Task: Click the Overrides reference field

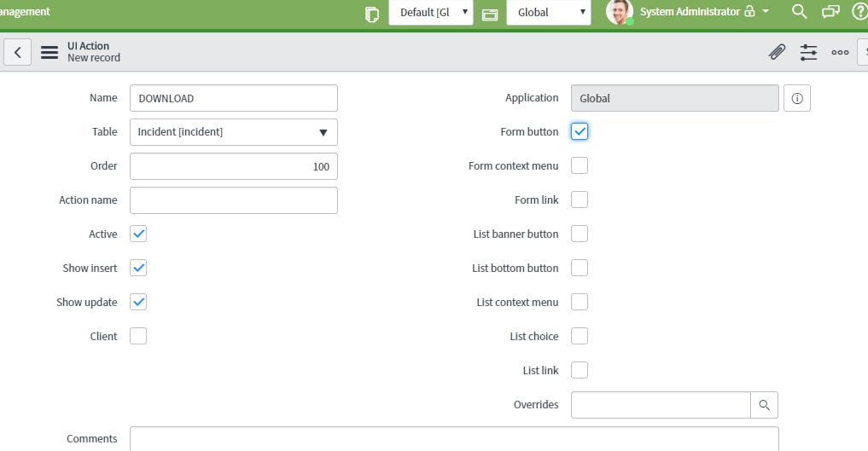Action: (x=661, y=405)
